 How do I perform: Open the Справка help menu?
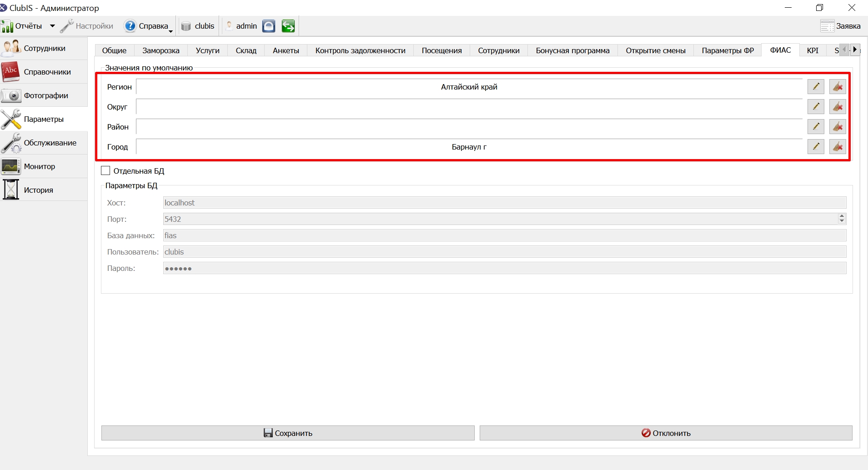148,26
